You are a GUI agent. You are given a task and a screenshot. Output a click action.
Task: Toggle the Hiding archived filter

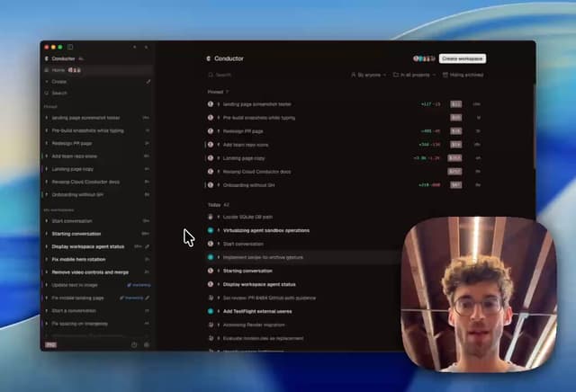(463, 75)
